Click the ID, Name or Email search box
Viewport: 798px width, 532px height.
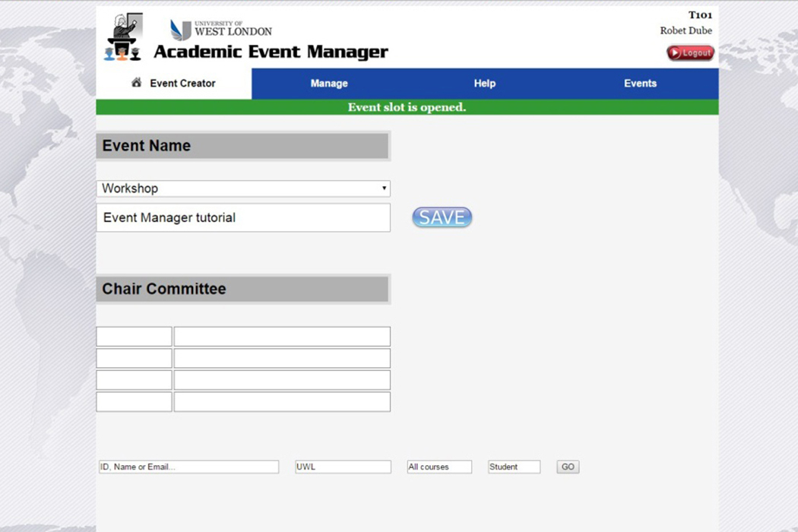coord(188,467)
